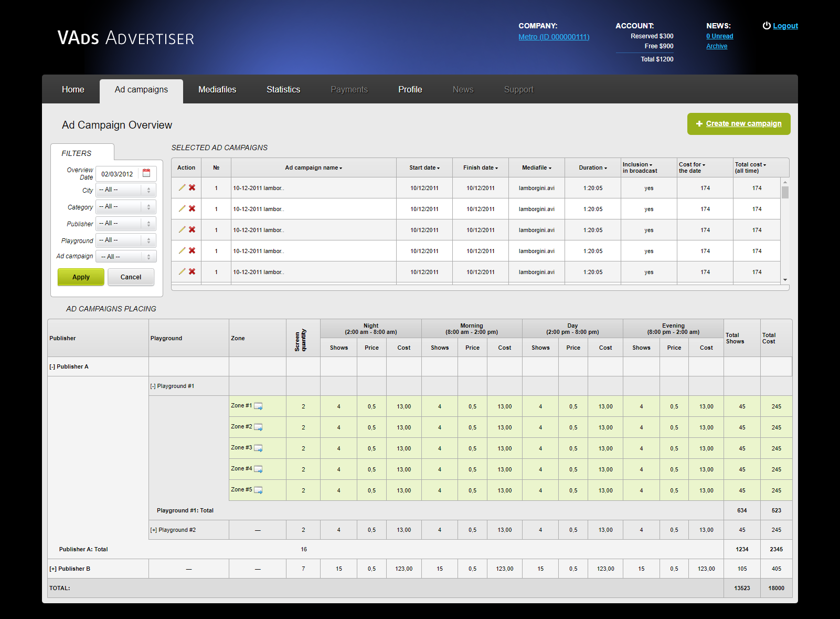Sort by Total cost (all time) column

coord(750,167)
